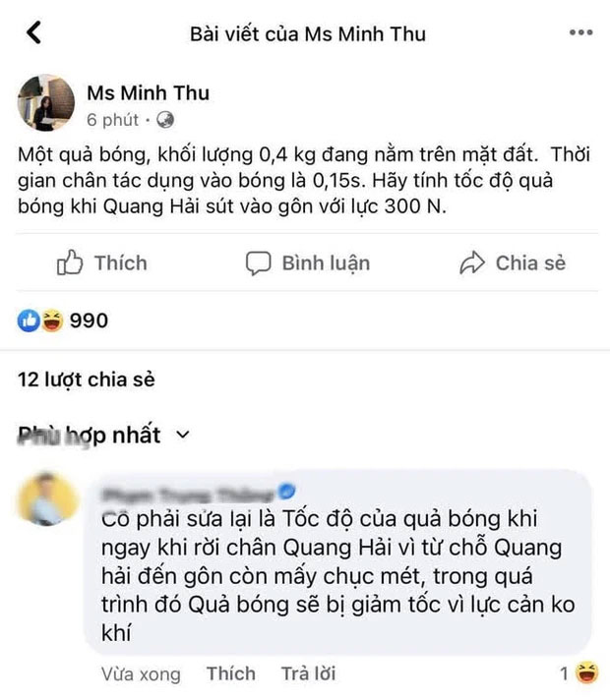Open the 990 reactions count
The height and width of the screenshot is (700, 610).
pyautogui.click(x=89, y=321)
